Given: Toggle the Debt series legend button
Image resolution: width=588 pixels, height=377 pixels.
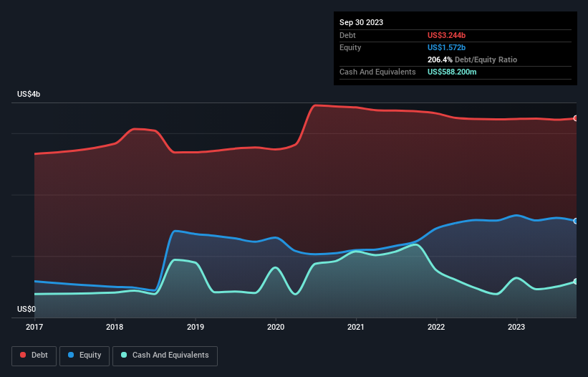Looking at the screenshot, I should (x=34, y=355).
